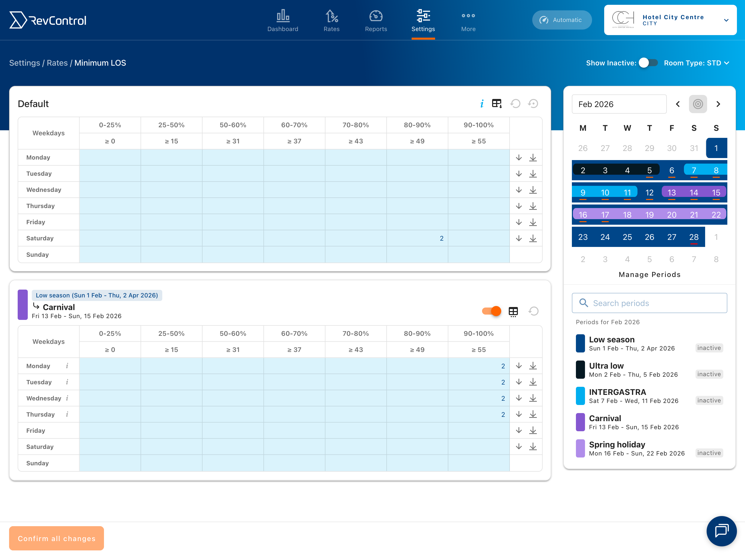745x560 pixels.
Task: Click copy-down arrow on Default Monday row
Action: 519,158
